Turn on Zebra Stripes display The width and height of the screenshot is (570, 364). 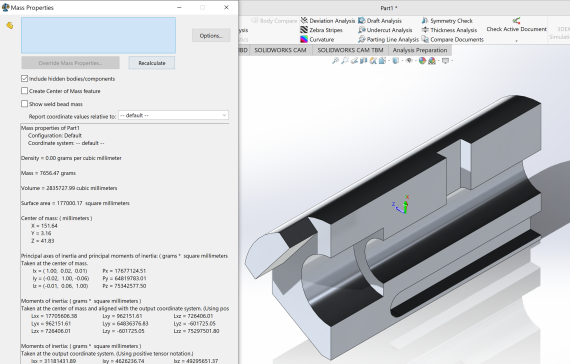coord(322,30)
